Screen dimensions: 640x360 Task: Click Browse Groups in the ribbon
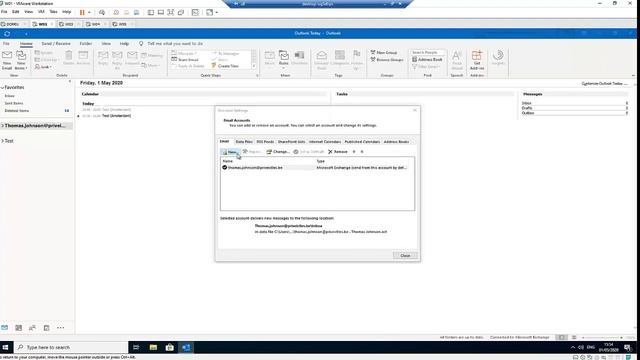click(x=387, y=60)
